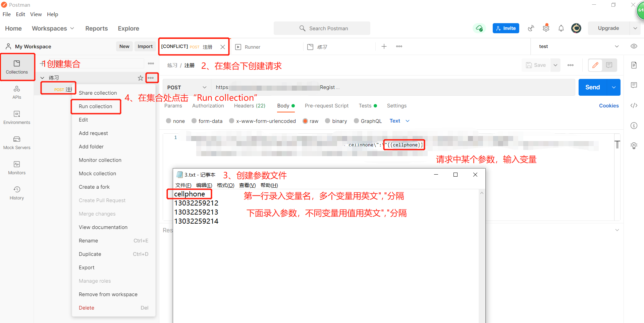Open the Cookies link
The image size is (644, 323).
609,106
